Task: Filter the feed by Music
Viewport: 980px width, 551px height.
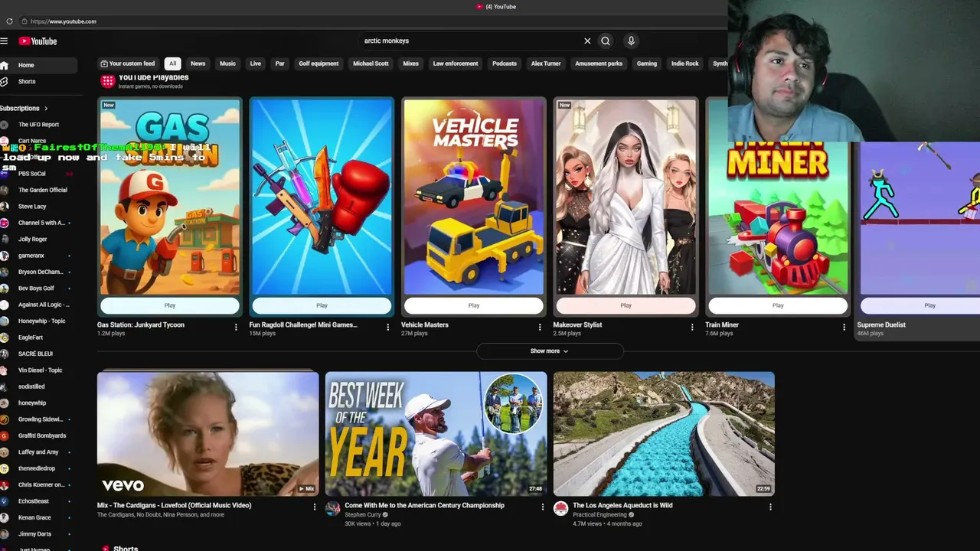Action: click(227, 64)
